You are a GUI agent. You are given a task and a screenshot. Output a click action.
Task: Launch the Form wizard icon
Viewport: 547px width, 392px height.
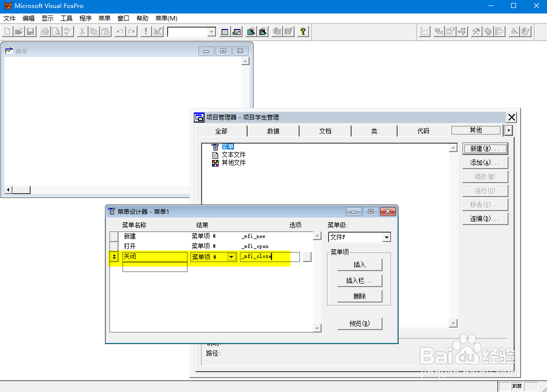pyautogui.click(x=251, y=31)
